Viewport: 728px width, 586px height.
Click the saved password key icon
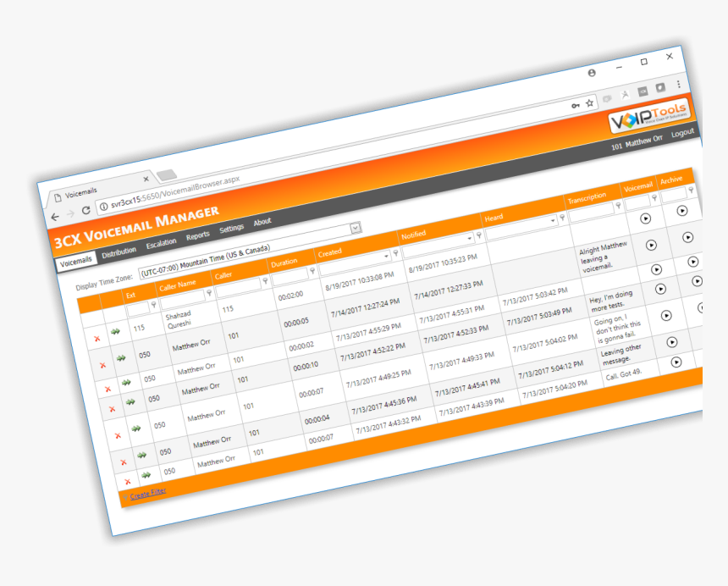pos(576,106)
